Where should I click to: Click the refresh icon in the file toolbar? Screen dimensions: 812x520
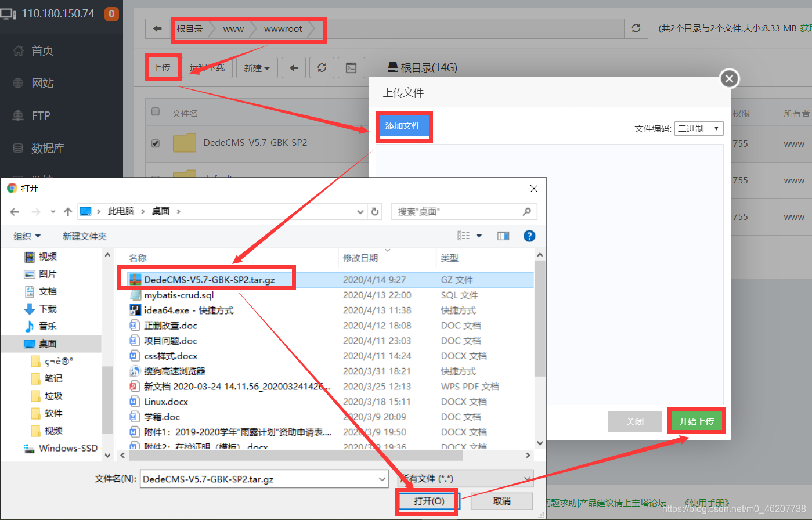(x=322, y=68)
